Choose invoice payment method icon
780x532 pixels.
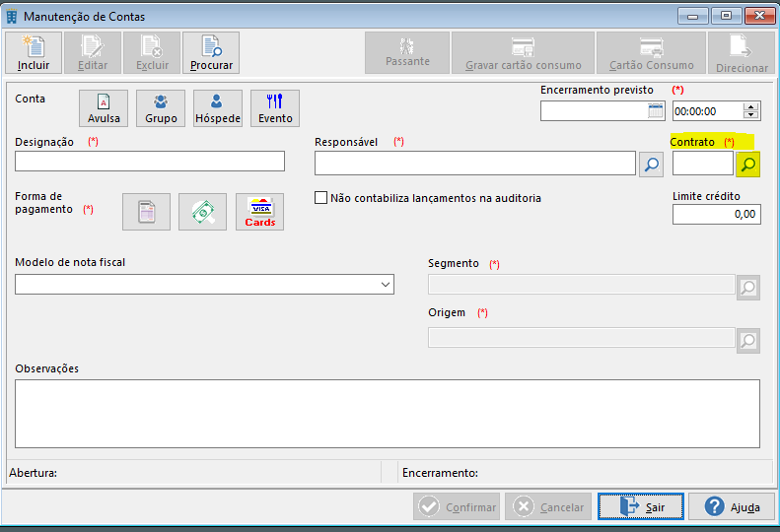[146, 212]
